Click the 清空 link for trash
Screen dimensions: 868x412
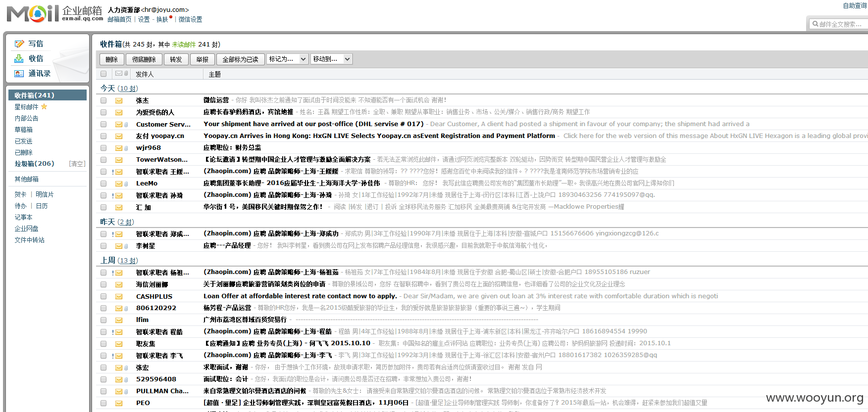(x=77, y=164)
